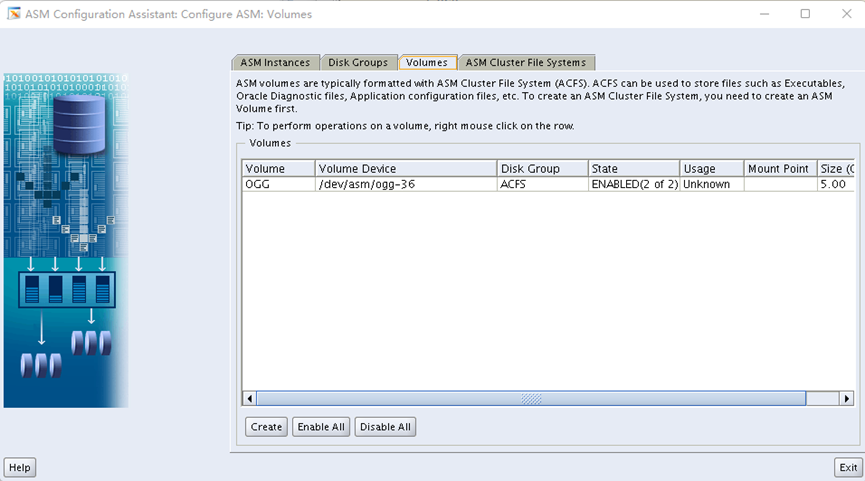Screen dimensions: 865x481
Task: Click the scroll right arrow of volumes table
Action: (x=847, y=398)
